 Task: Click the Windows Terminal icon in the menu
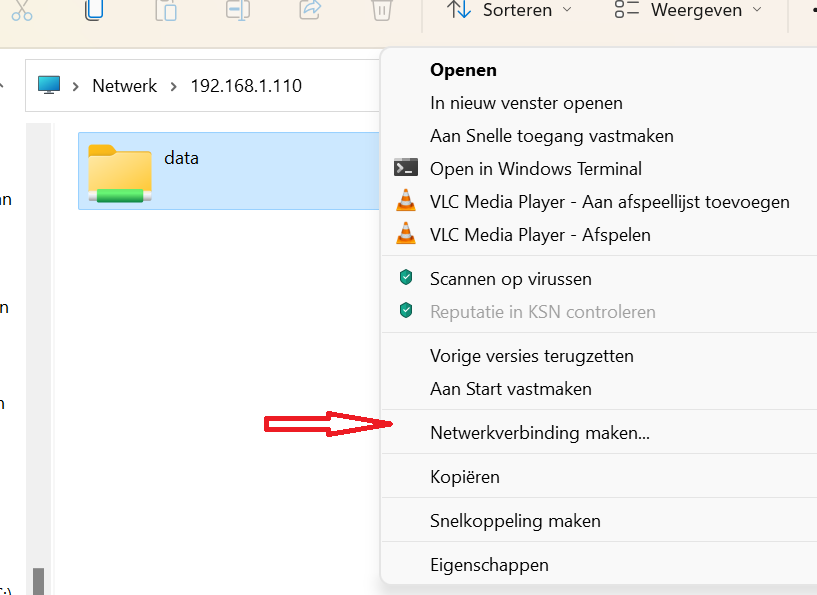405,168
